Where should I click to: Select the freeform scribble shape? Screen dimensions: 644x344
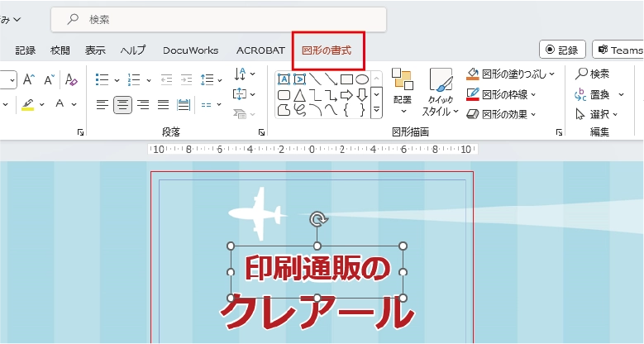pos(300,110)
